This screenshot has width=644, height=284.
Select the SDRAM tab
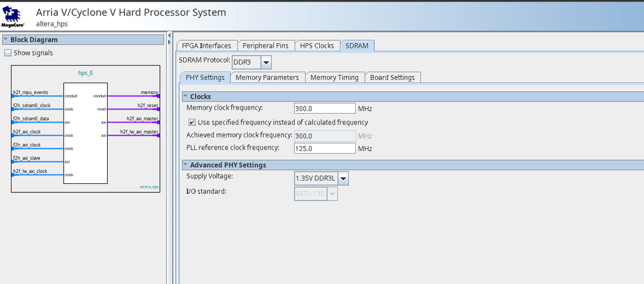[357, 45]
